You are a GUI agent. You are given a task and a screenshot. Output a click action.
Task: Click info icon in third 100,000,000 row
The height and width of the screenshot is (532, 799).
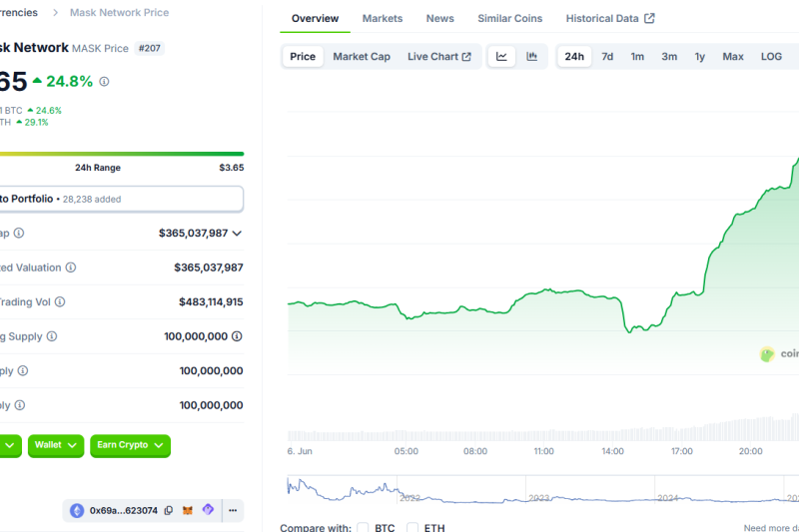coord(19,405)
